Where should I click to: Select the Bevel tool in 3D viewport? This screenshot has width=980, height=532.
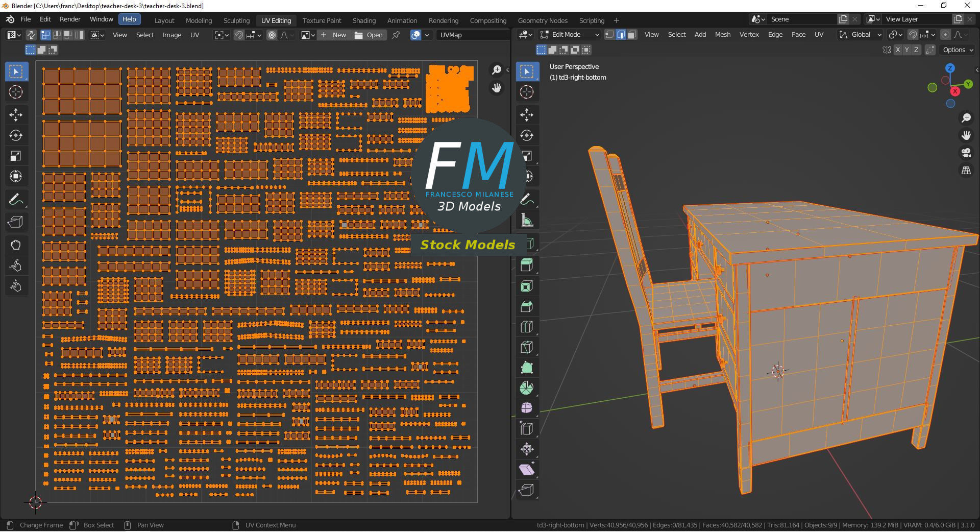pyautogui.click(x=527, y=306)
